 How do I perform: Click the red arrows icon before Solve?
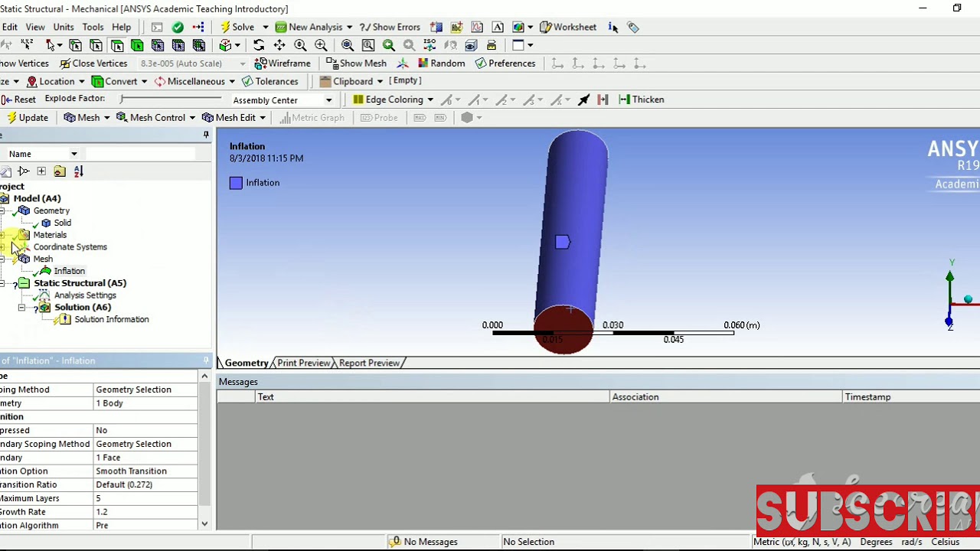click(198, 27)
